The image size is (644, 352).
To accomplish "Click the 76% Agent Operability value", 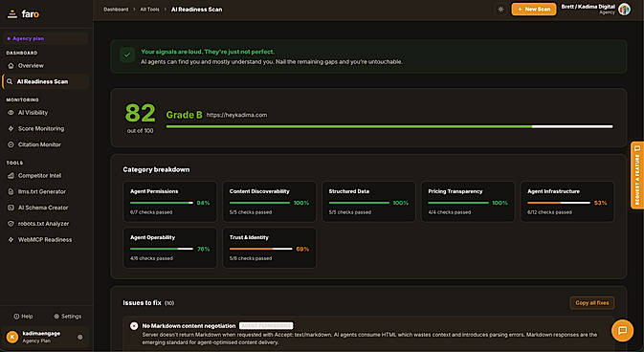I will pyautogui.click(x=203, y=250).
